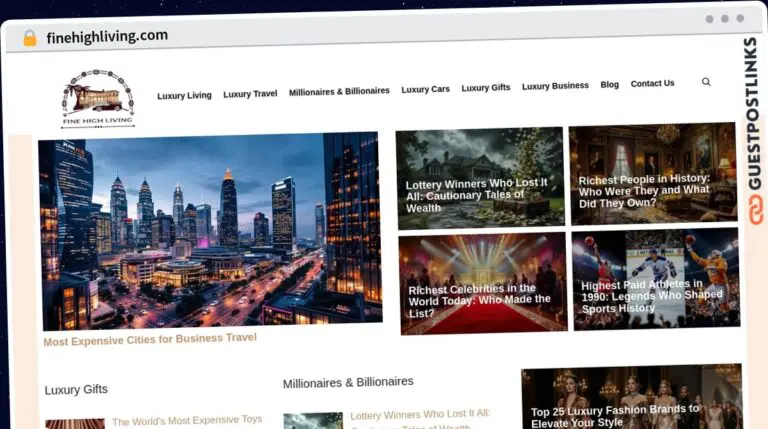Screen dimensions: 768x429
Task: Open the Luxury Living menu
Action: point(184,96)
